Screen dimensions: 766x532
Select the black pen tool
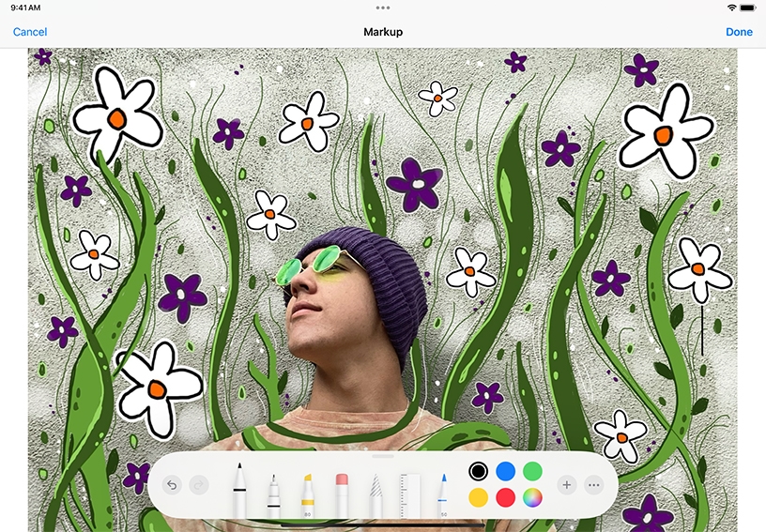(x=239, y=489)
